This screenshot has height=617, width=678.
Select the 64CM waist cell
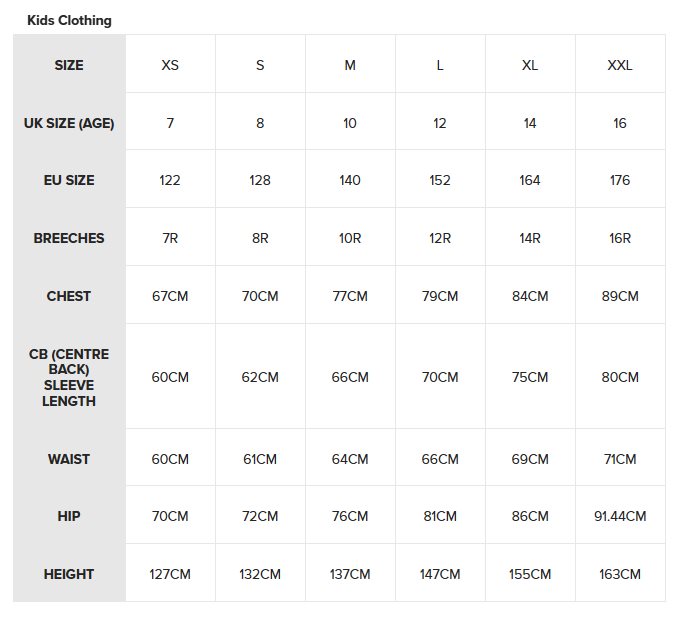pos(350,459)
